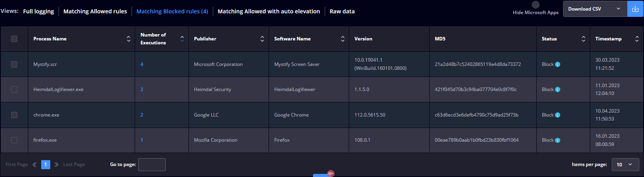Select HeimdalLogViewer.exe process name cell

(x=59, y=89)
